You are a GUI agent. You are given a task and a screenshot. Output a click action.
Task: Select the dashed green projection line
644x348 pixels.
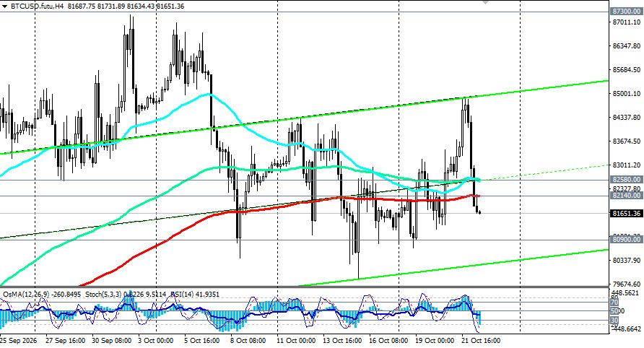[x=544, y=172]
